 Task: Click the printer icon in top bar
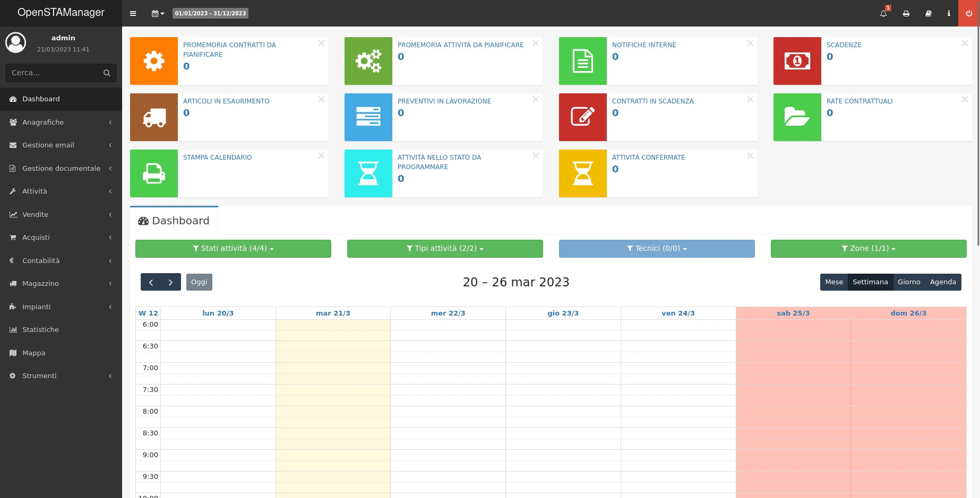tap(906, 13)
